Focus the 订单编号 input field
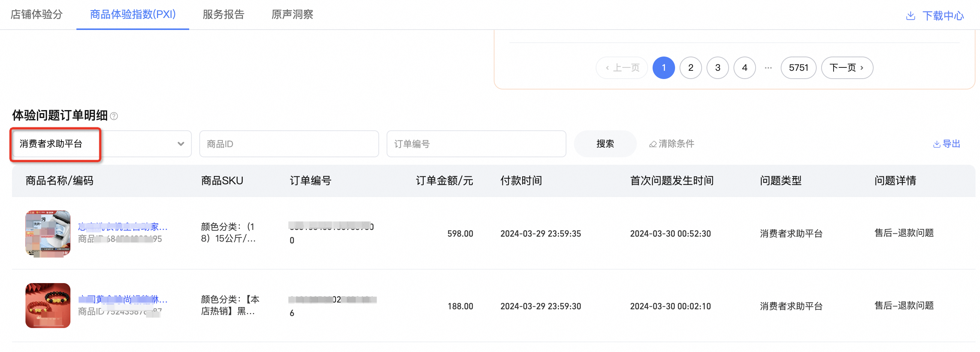 coord(476,144)
